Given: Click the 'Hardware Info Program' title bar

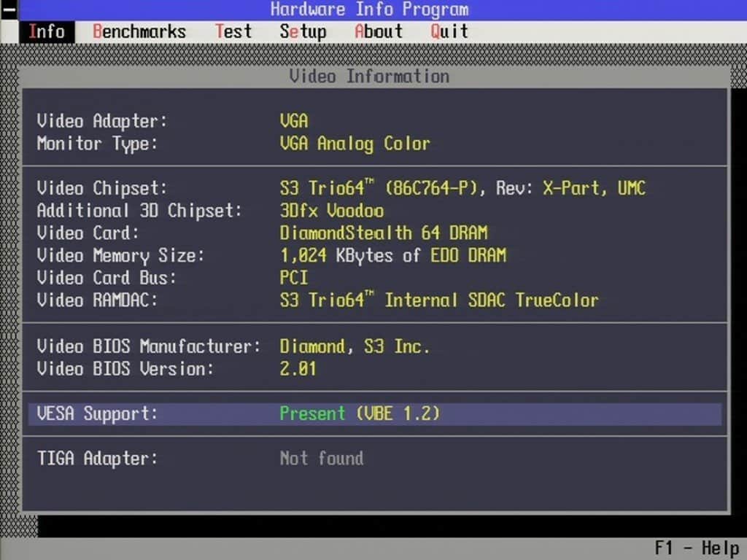Looking at the screenshot, I should pos(370,9).
